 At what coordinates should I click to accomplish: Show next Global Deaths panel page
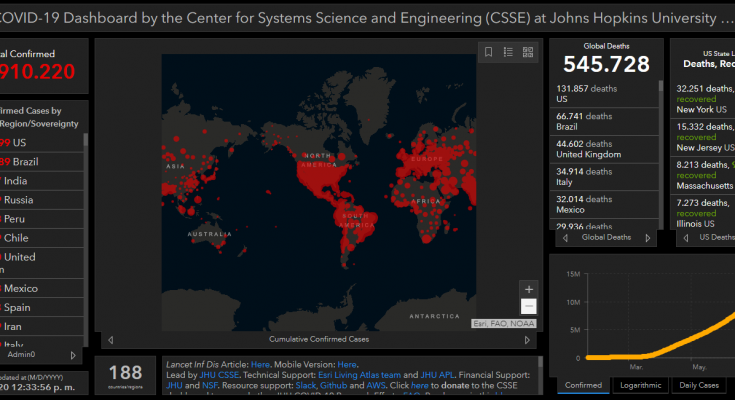[x=648, y=238]
